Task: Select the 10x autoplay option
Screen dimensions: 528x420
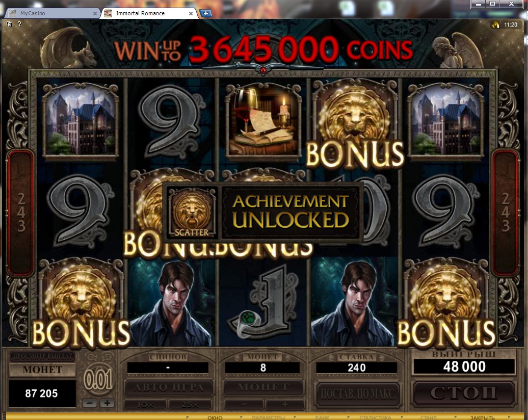Action: point(145,405)
